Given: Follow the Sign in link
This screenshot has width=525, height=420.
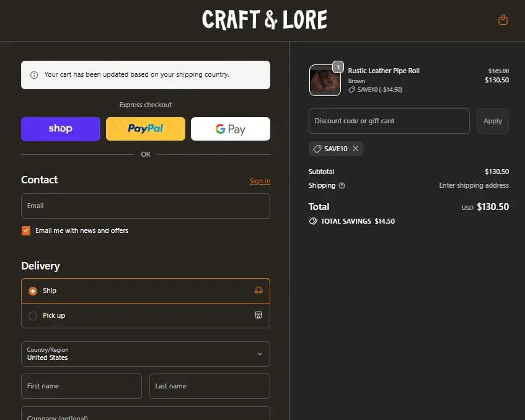Looking at the screenshot, I should click(x=260, y=181).
